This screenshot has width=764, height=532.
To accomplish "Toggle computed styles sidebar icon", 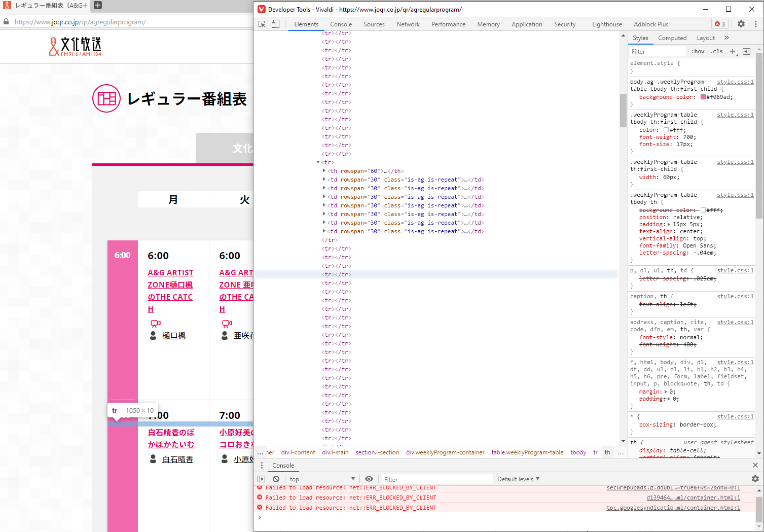I will pyautogui.click(x=746, y=51).
